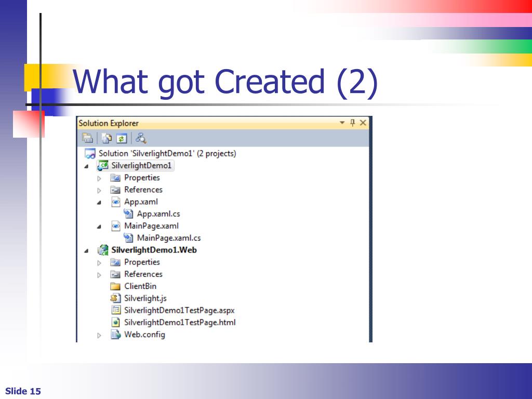Select MainPage.xaml.cs code-behind file
532x399 pixels.
[169, 238]
